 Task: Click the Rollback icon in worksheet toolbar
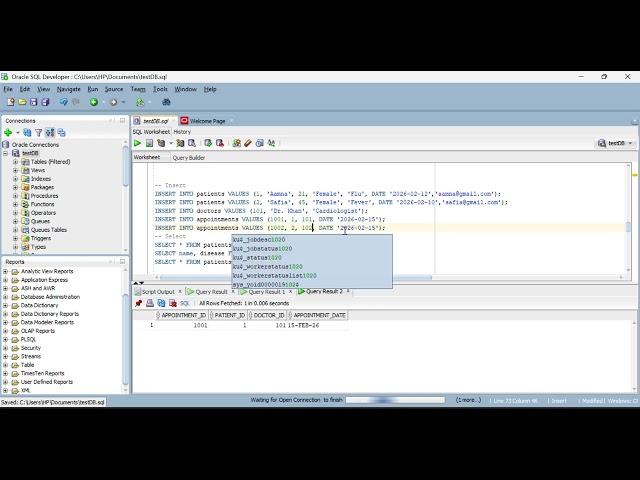pos(220,143)
